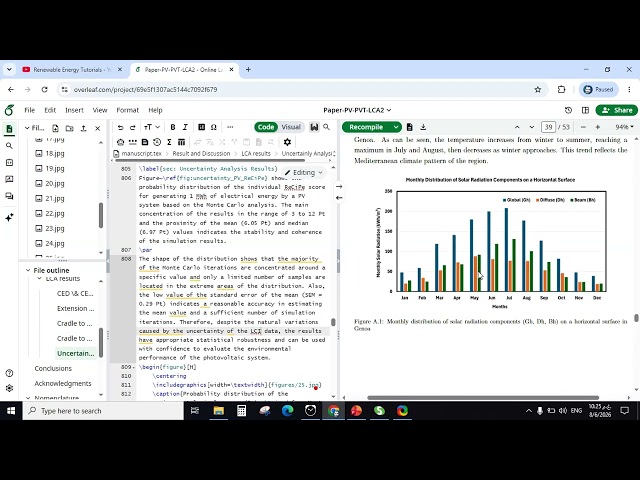This screenshot has width=640, height=480.
Task: Switch editor to Visual mode
Action: click(291, 127)
